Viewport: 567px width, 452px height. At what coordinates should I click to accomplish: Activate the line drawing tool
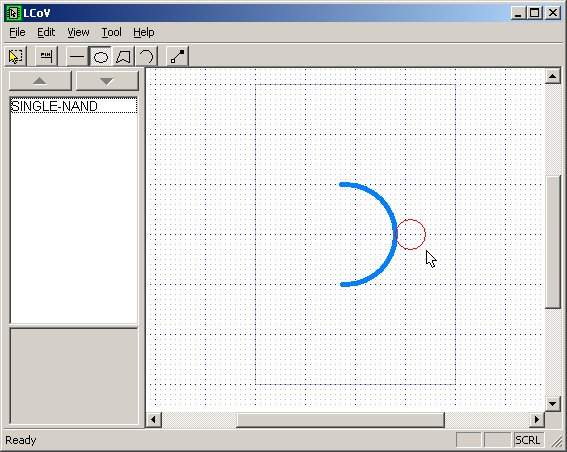(77, 56)
